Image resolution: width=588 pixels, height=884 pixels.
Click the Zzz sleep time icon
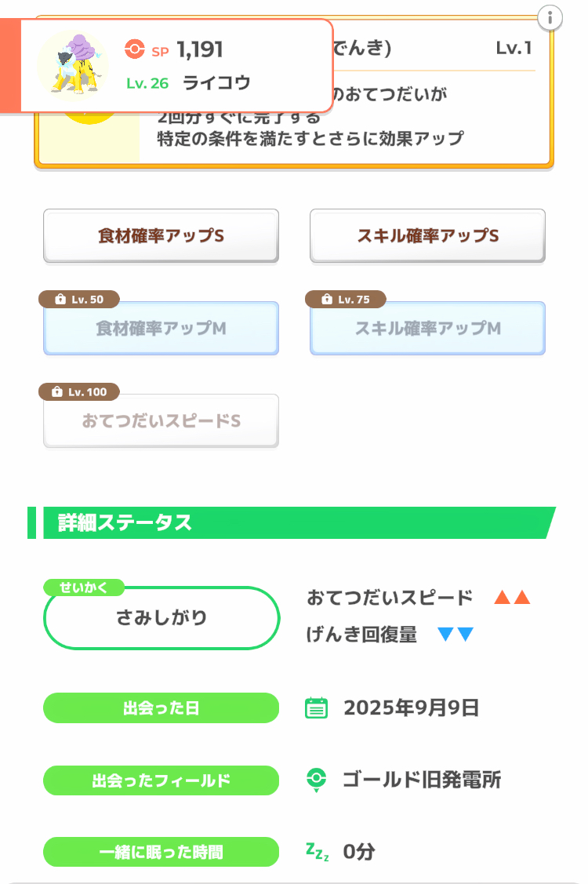click(317, 851)
